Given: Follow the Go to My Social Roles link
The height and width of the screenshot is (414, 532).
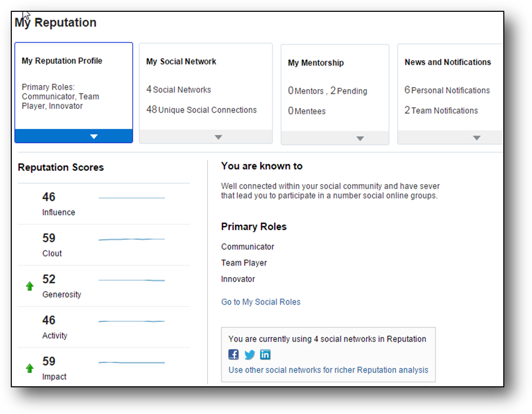Looking at the screenshot, I should tap(261, 302).
